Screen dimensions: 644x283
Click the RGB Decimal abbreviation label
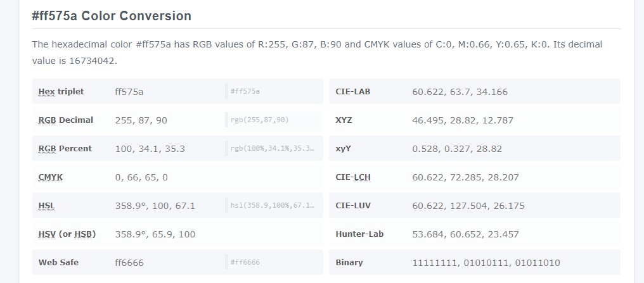tap(48, 120)
